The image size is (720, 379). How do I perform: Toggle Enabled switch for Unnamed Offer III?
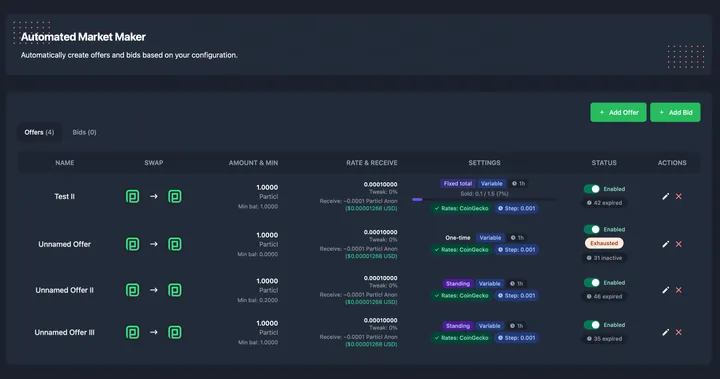(592, 325)
